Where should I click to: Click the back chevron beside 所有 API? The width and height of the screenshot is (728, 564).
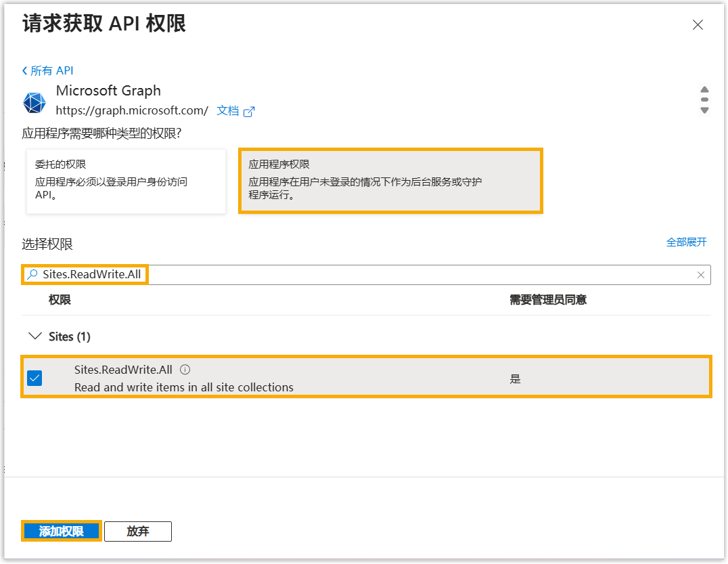point(25,70)
